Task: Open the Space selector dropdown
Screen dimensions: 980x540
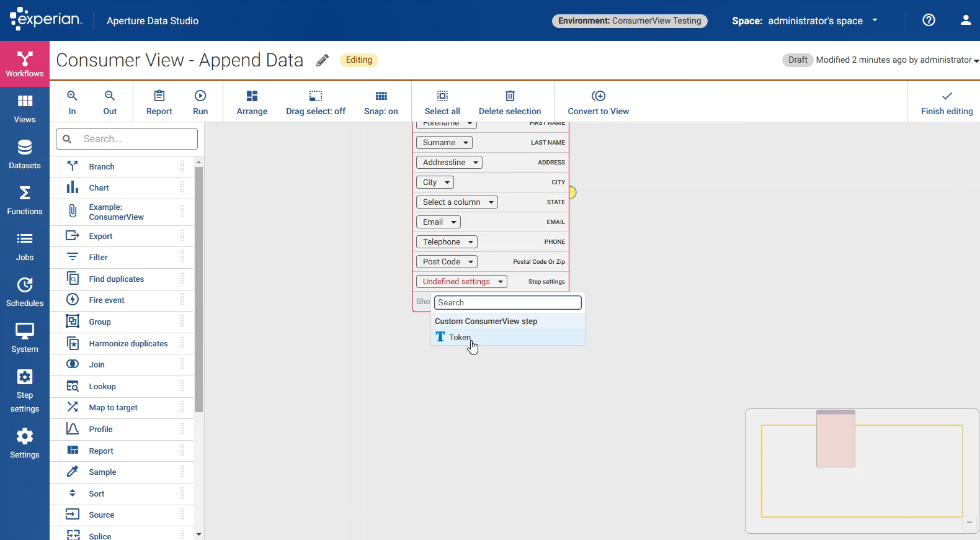Action: [805, 20]
